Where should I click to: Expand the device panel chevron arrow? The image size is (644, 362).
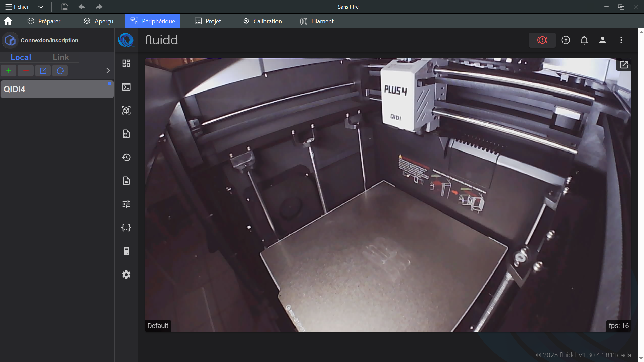(108, 71)
